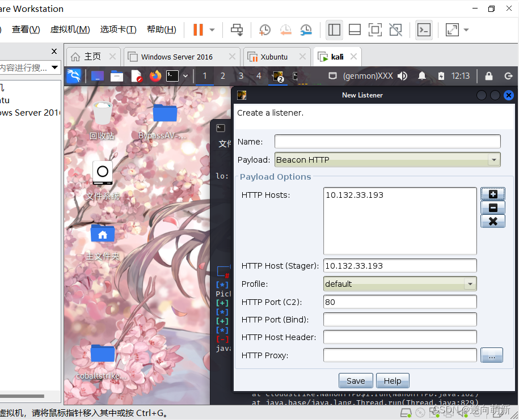Click the battery power indicator icon
The image size is (519, 420).
click(x=441, y=76)
